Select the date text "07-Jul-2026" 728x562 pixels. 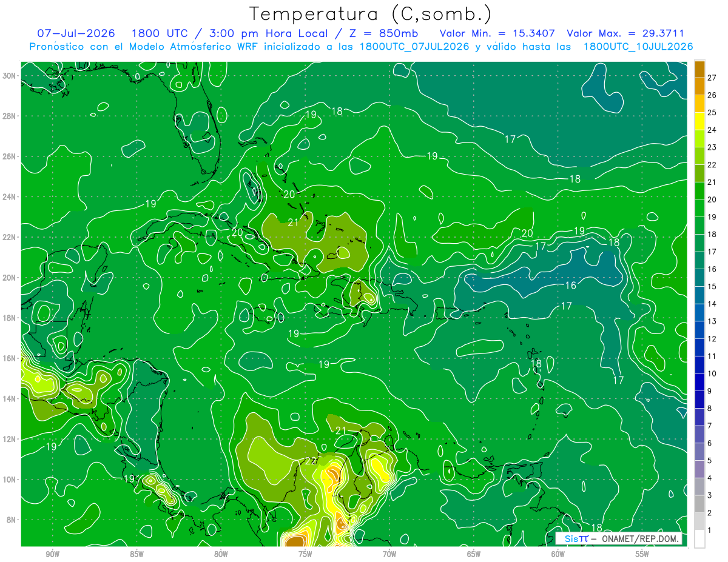[x=76, y=33]
